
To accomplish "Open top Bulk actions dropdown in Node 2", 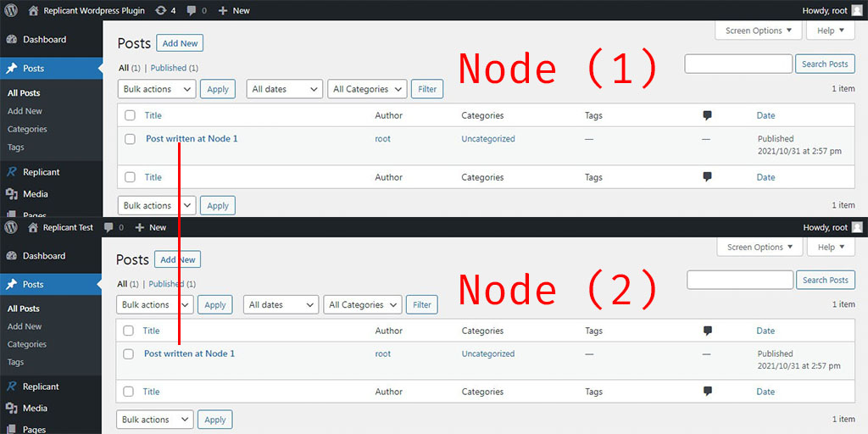I will tap(155, 304).
